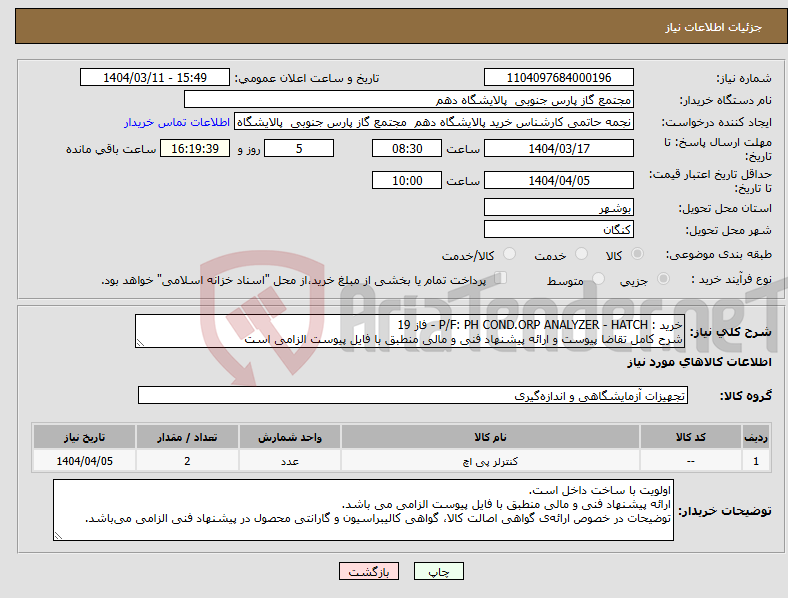
Task: Click the response deadline date 1404/03/17
Action: 559,149
